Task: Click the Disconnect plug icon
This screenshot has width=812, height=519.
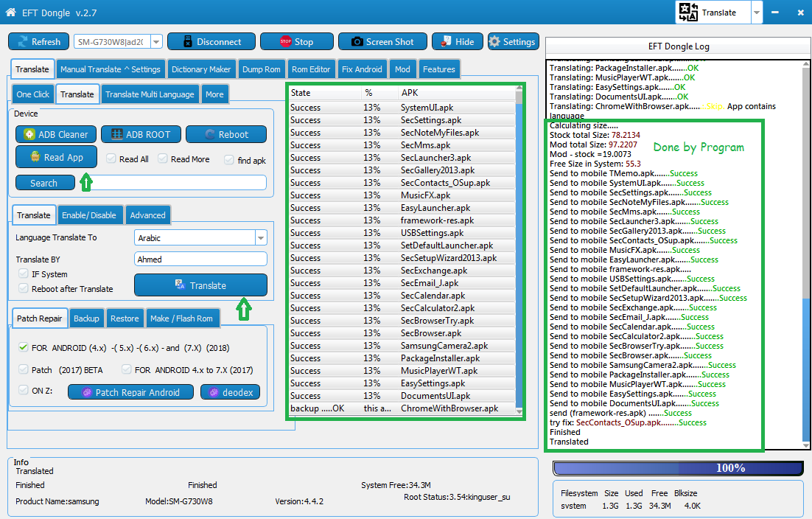Action: 187,42
